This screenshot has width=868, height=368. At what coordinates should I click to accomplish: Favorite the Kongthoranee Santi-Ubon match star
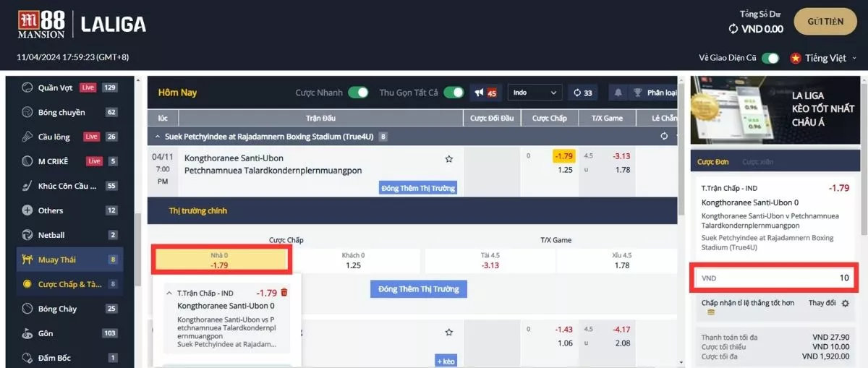click(x=448, y=158)
